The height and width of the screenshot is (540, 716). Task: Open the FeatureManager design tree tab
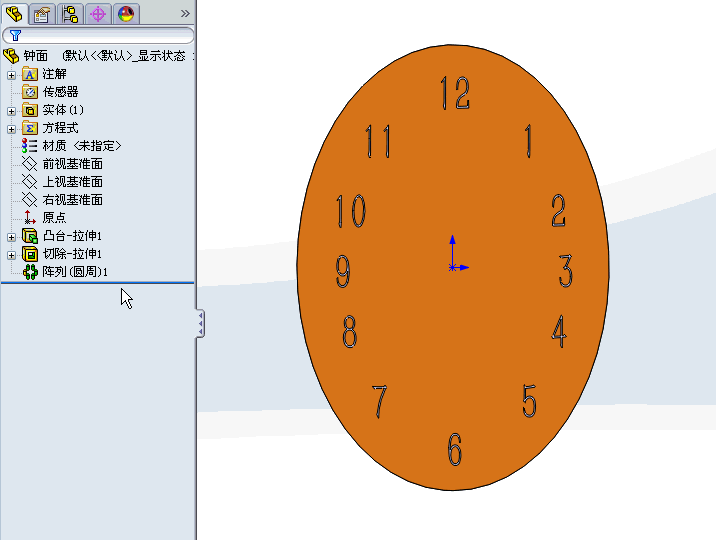14,13
